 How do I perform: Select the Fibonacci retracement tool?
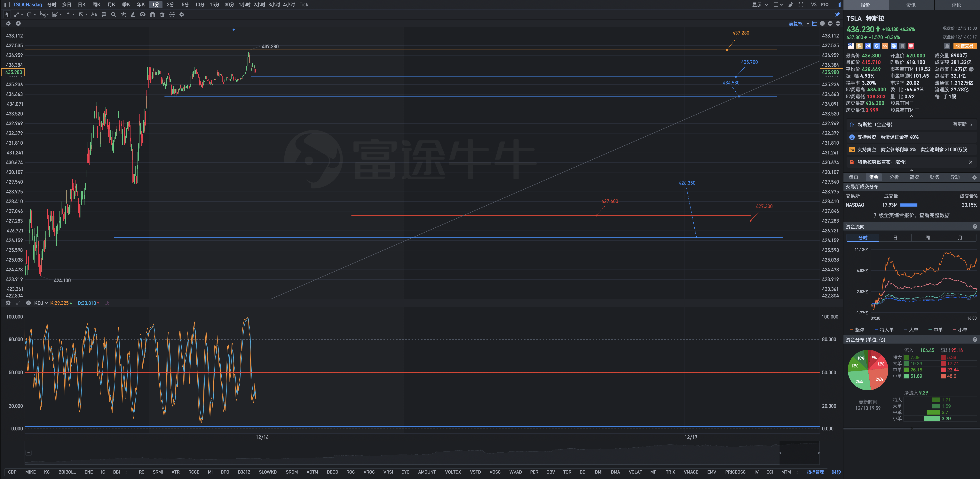coord(55,14)
